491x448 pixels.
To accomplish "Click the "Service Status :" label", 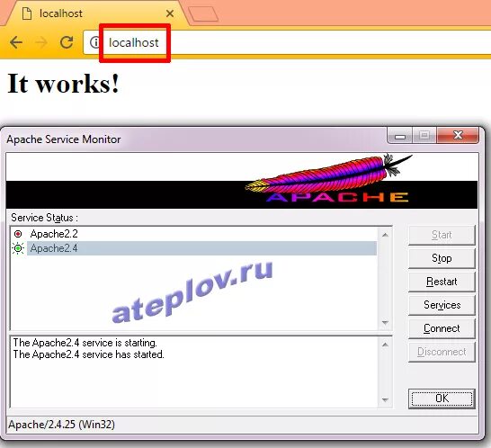I will point(44,218).
